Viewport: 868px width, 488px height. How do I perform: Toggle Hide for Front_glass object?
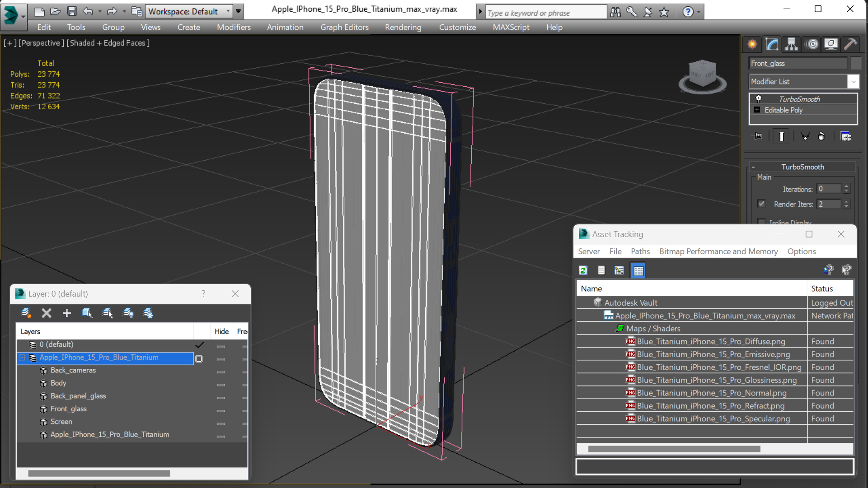[x=221, y=410]
